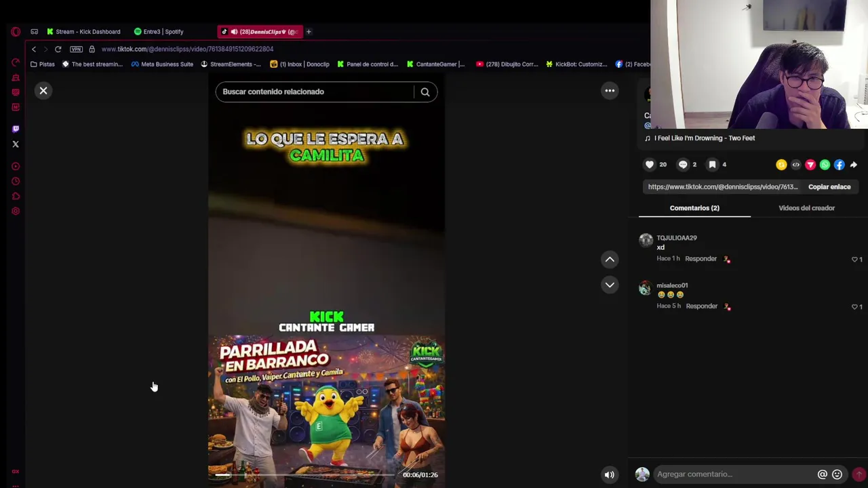The image size is (868, 488).
Task: Open Twitch in Opera sidebar
Action: click(x=16, y=129)
